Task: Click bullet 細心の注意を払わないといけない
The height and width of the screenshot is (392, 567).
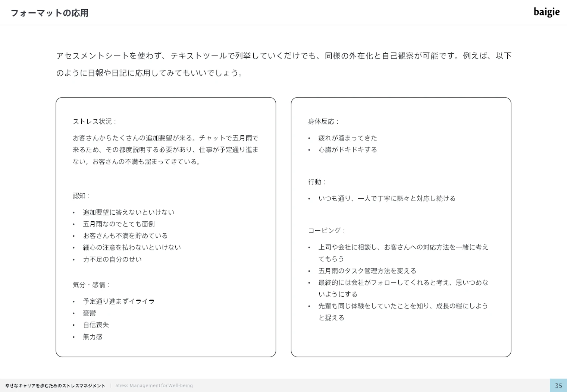Action: (132, 247)
